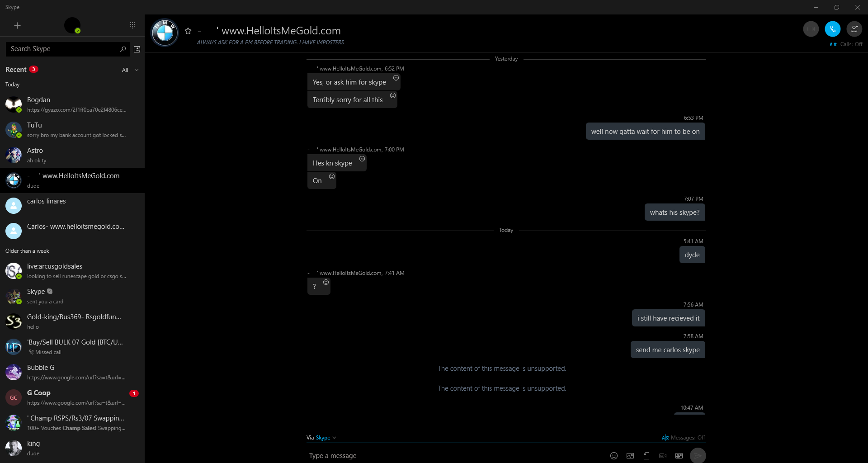
Task: Select 'whats his skype?' message
Action: point(675,213)
